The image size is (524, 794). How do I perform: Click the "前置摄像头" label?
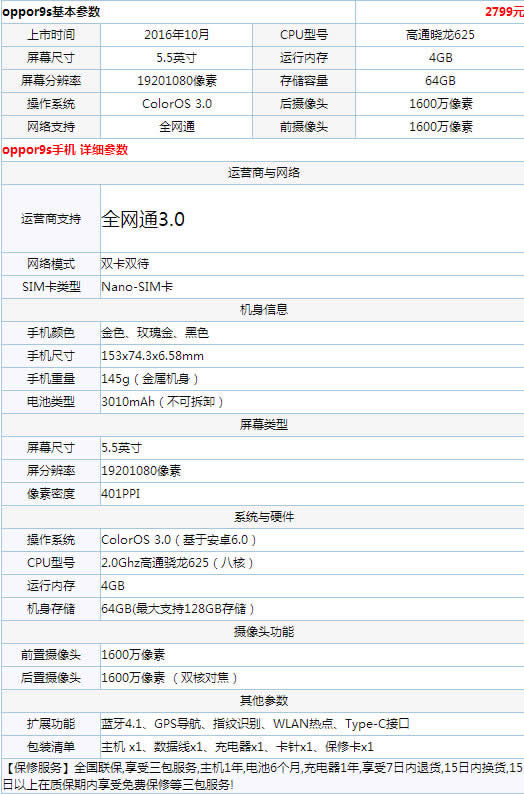(x=51, y=655)
